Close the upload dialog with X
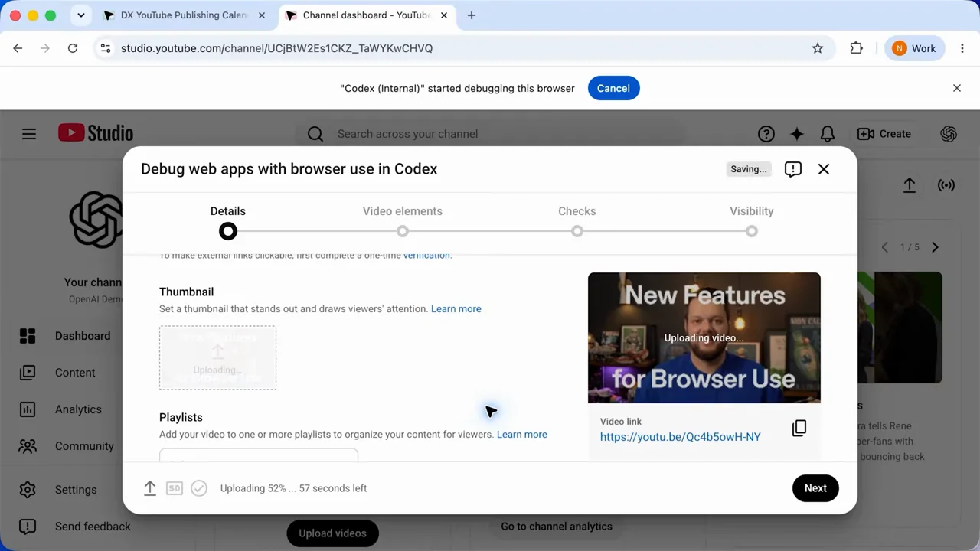980x551 pixels. pos(824,169)
